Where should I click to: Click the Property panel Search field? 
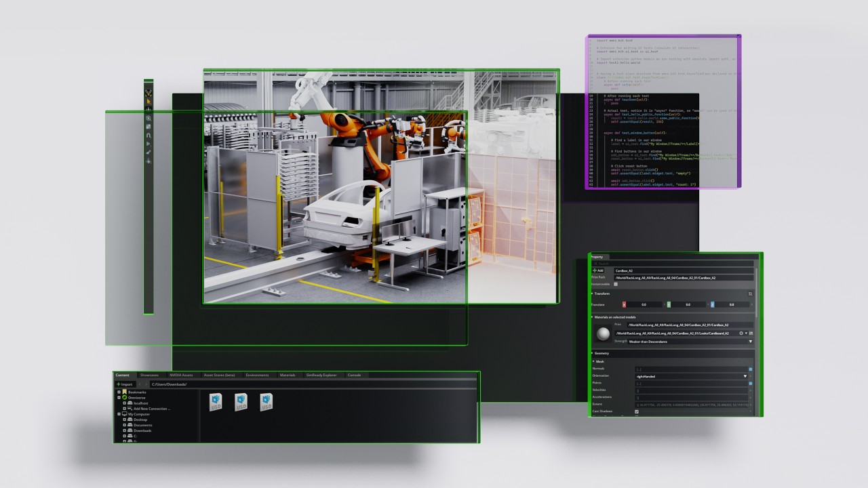coord(672,264)
